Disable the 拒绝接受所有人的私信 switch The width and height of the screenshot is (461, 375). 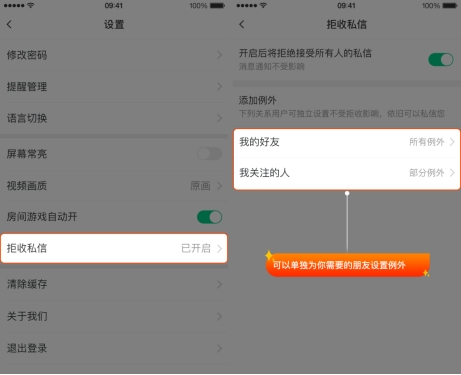pos(441,60)
